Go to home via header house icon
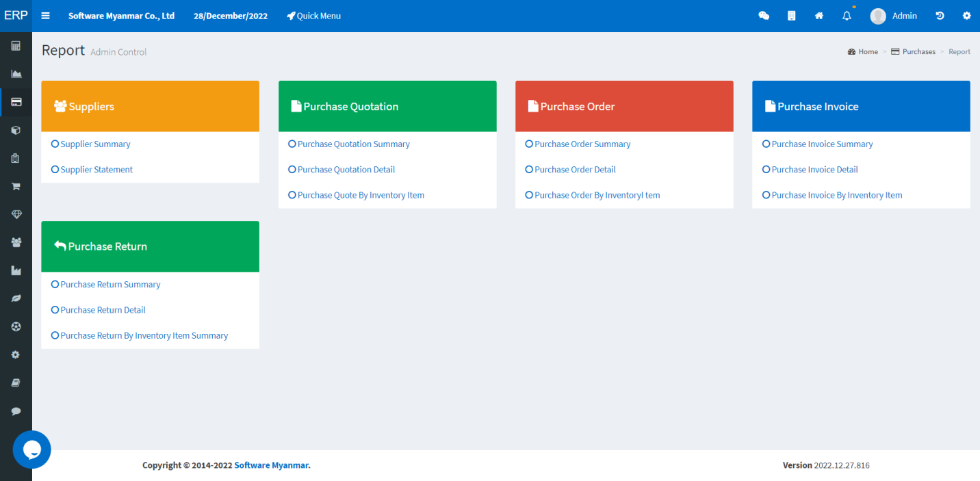The height and width of the screenshot is (481, 980). click(x=819, y=16)
